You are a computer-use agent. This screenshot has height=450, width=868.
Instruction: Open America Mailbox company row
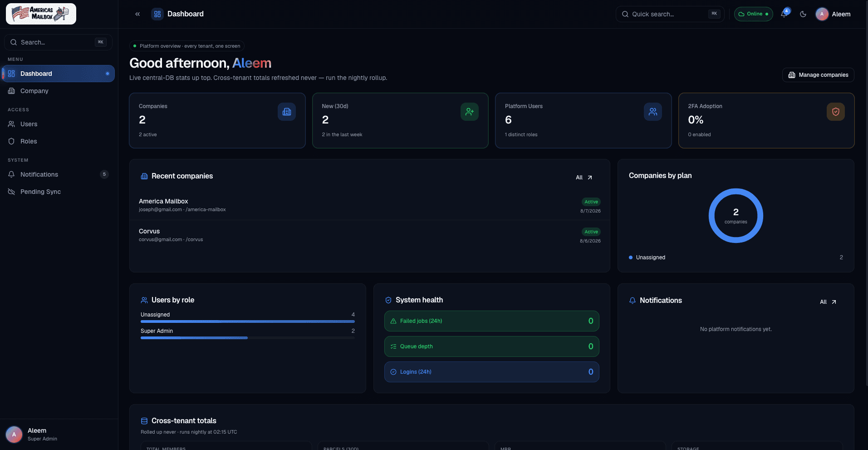[x=370, y=205]
